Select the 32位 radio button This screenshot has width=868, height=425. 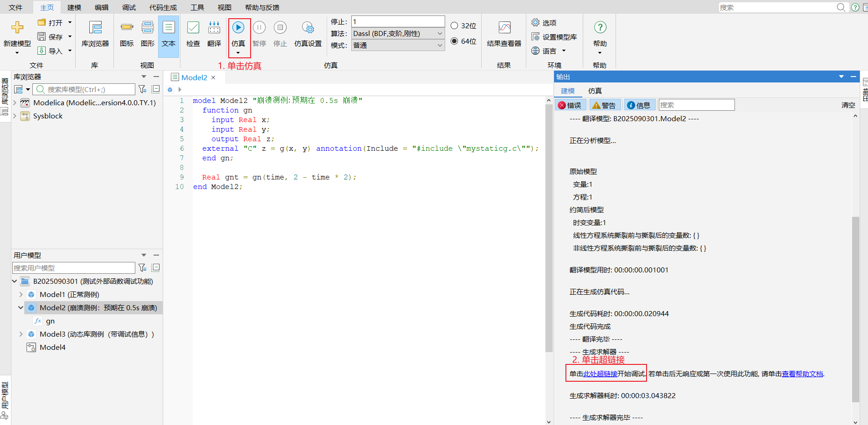click(454, 26)
